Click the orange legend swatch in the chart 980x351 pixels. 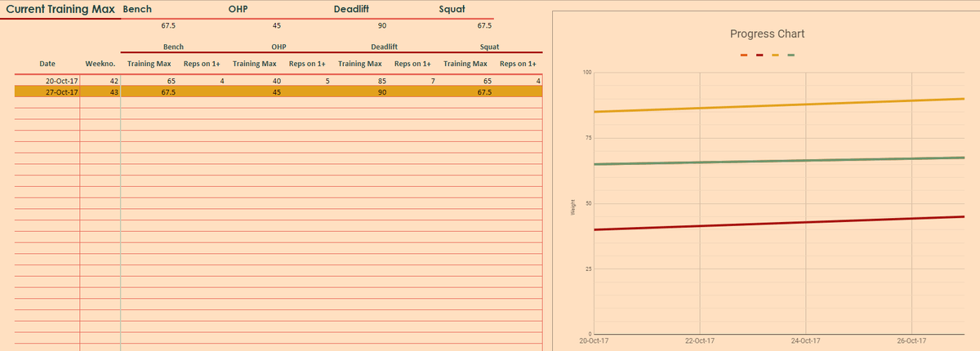click(744, 56)
